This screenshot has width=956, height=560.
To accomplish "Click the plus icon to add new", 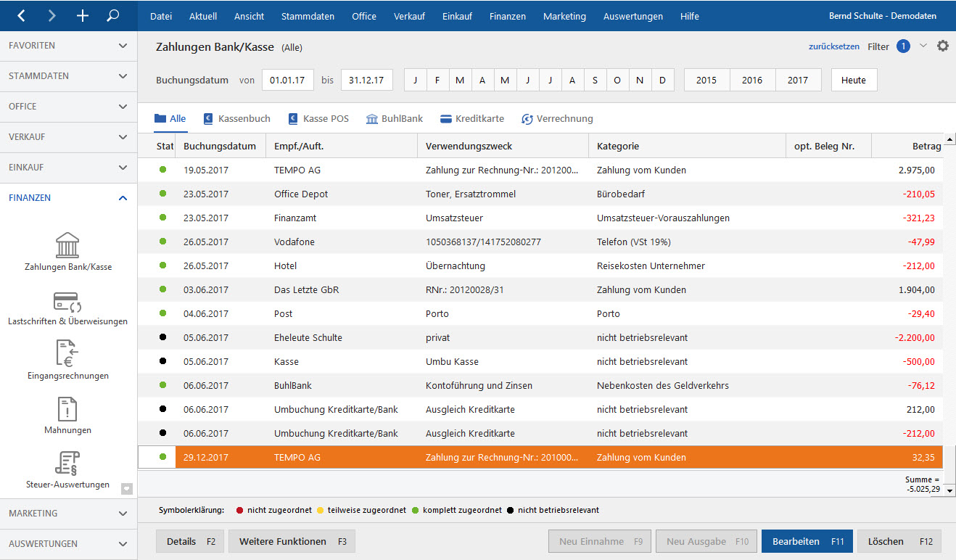I will pos(82,15).
